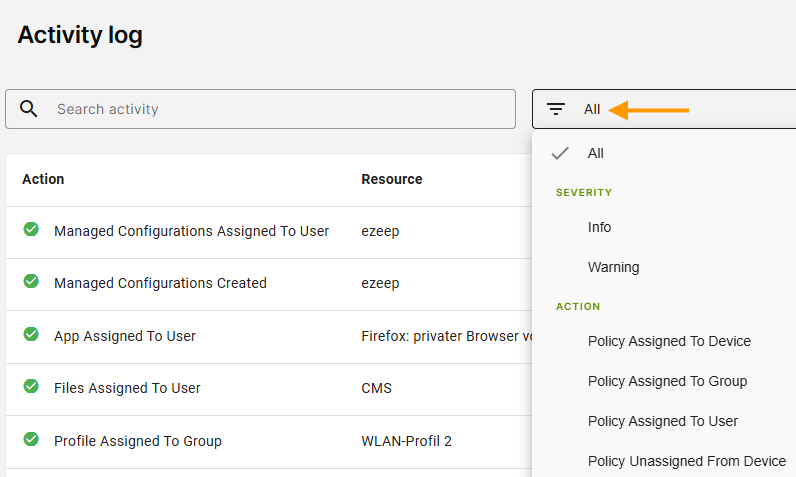Screen dimensions: 796x477
Task: Click the filter lines icon
Action: 555,109
